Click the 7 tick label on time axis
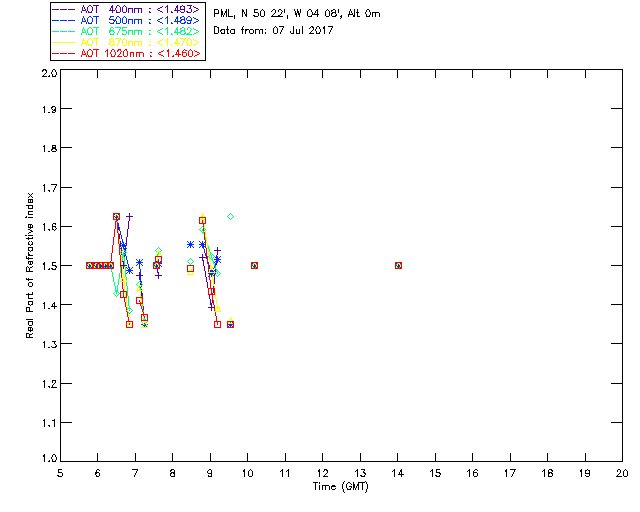The width and height of the screenshot is (640, 512). [x=135, y=473]
